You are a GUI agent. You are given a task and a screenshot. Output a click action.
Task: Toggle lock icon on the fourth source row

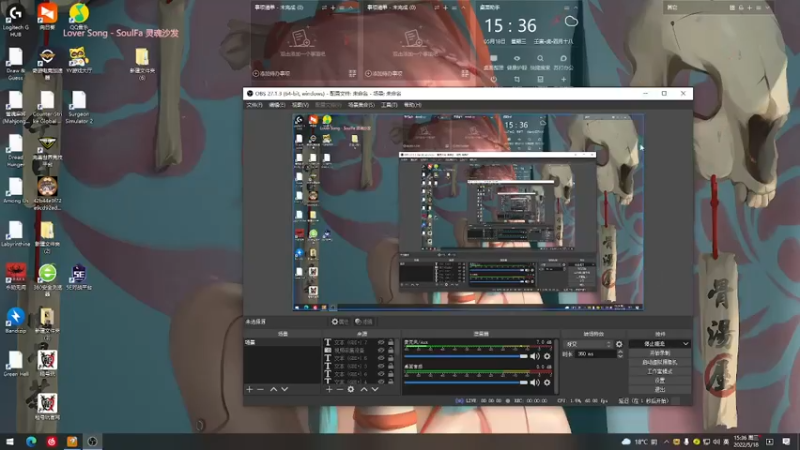(391, 366)
